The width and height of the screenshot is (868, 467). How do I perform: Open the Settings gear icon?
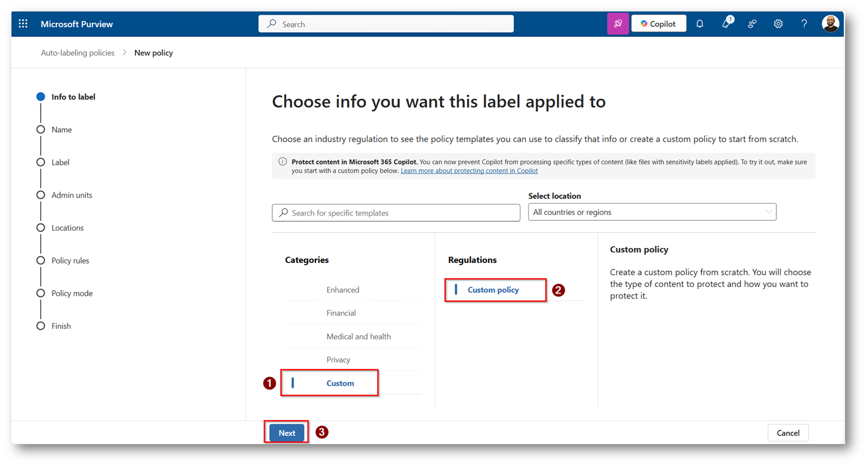(x=778, y=24)
